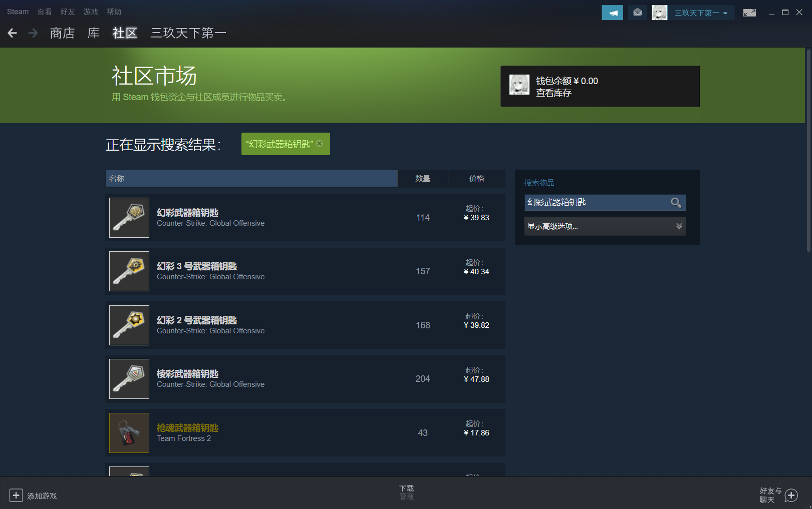
Task: Click 好友与聊天 label
Action: pyautogui.click(x=770, y=495)
